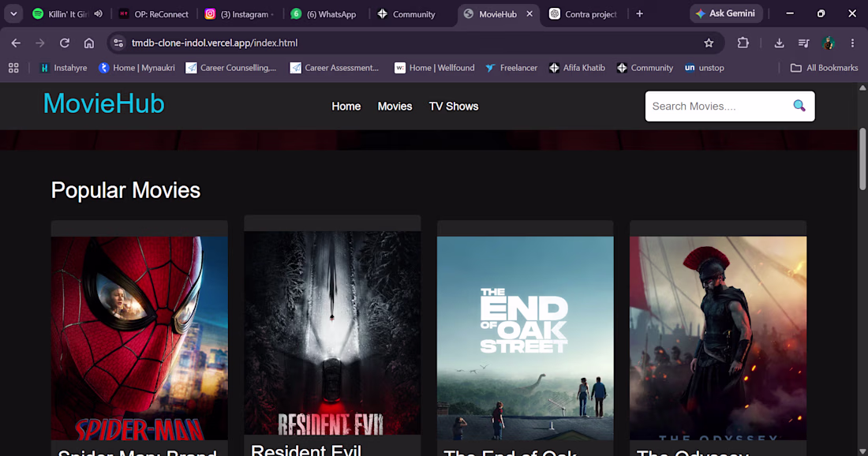Open The End of Oak Street poster
The height and width of the screenshot is (456, 868).
[x=526, y=338]
